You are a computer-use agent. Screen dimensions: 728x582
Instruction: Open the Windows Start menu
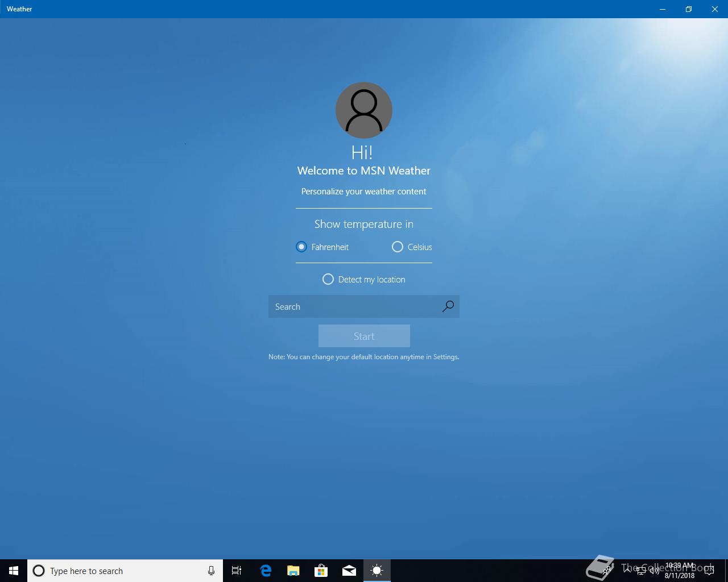(14, 571)
